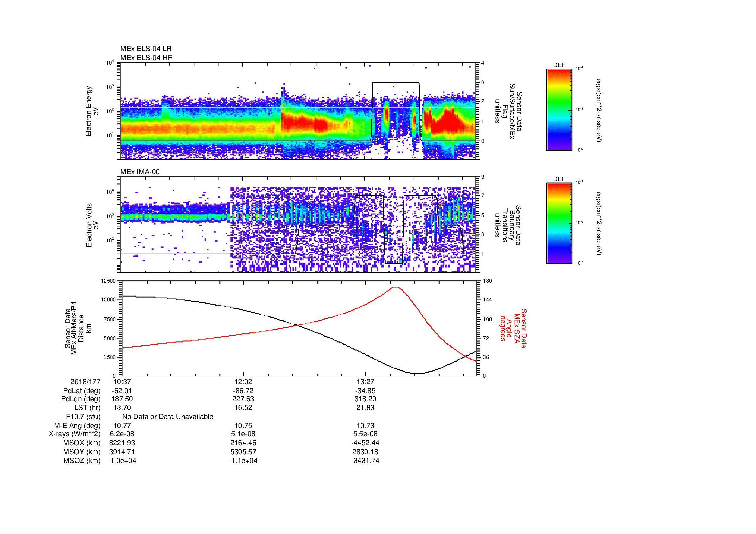Click PdLon value '187.50'
This screenshot has width=756, height=534.
[x=122, y=399]
